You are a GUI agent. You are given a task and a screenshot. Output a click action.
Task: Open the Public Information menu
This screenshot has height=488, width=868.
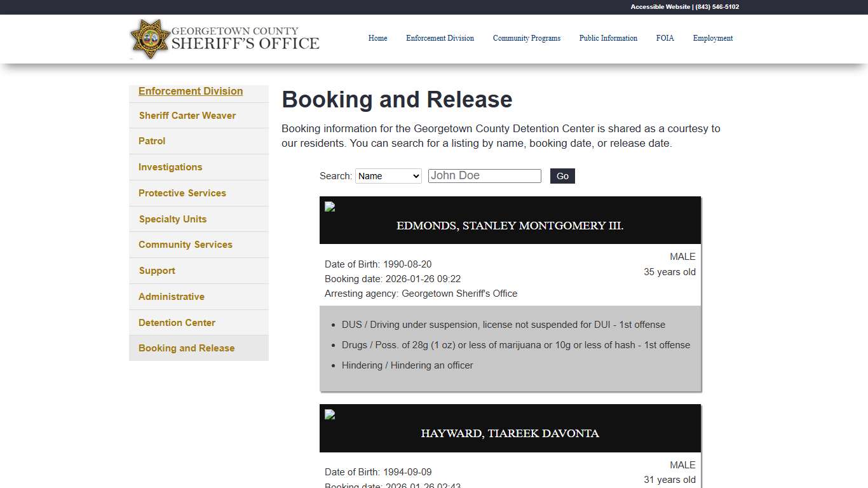pos(608,38)
